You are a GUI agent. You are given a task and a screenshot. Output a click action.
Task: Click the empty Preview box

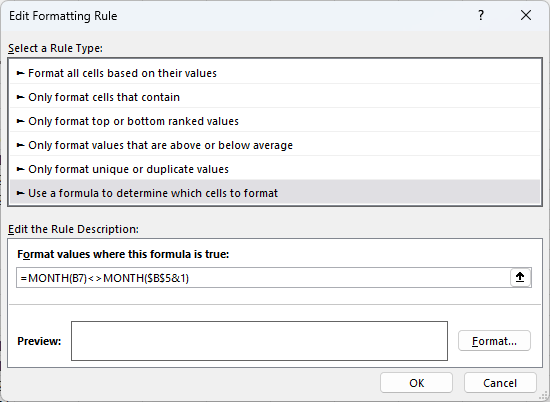(x=259, y=341)
